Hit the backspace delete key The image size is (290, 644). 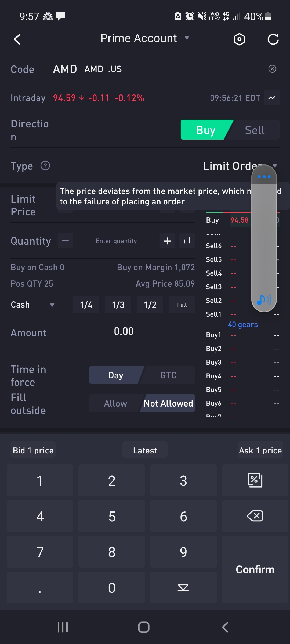(255, 516)
